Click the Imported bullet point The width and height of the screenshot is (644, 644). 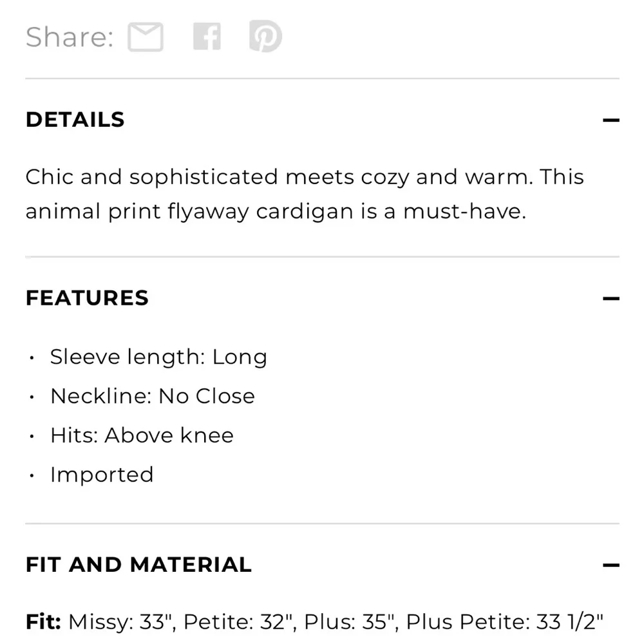(102, 475)
